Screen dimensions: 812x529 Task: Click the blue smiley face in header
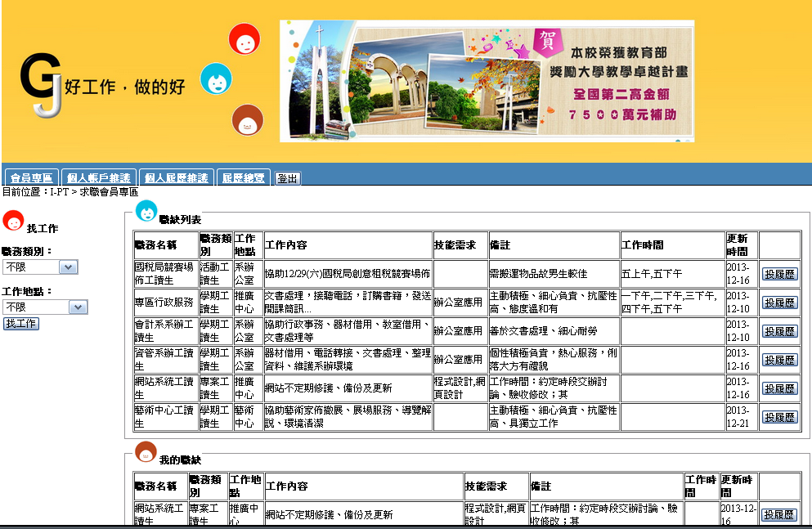[216, 79]
